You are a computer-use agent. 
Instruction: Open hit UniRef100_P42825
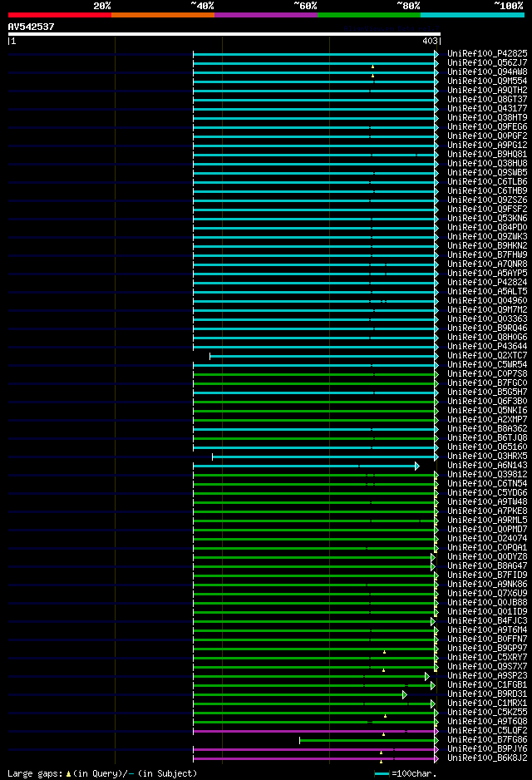point(487,54)
